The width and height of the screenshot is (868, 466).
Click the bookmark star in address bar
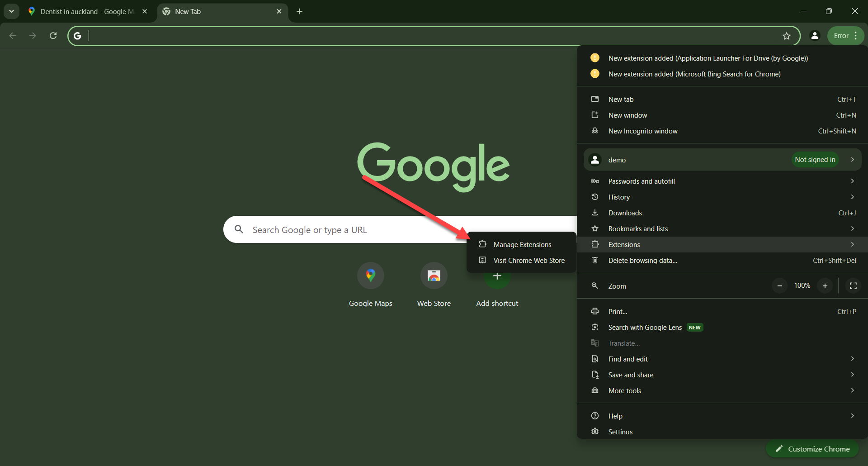[787, 36]
